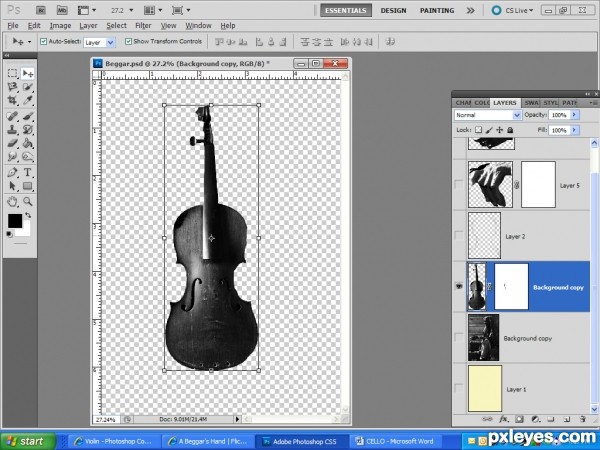The image size is (600, 450).
Task: Click the black foreground color swatch
Action: [x=14, y=220]
